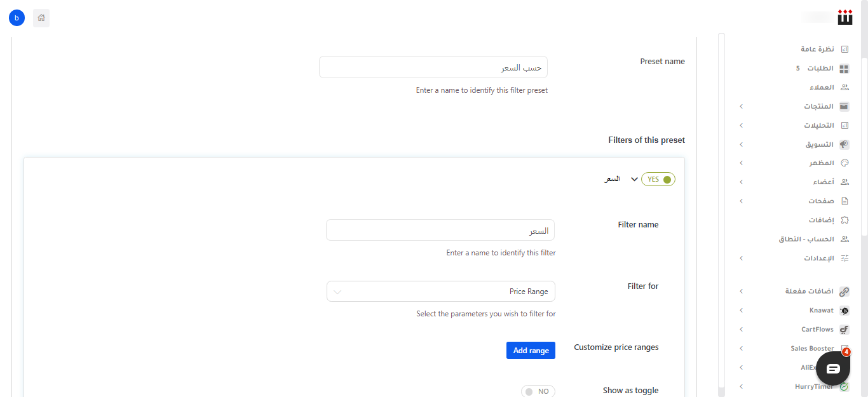The width and height of the screenshot is (868, 397).
Task: Click the الطلبات orders grid icon
Action: (x=844, y=68)
